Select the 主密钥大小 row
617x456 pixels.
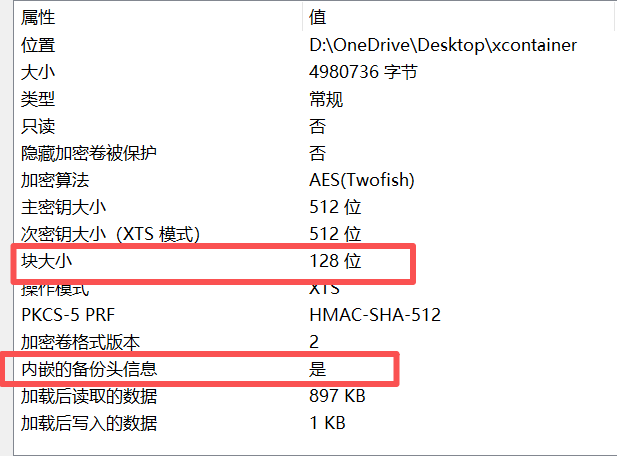pyautogui.click(x=64, y=207)
